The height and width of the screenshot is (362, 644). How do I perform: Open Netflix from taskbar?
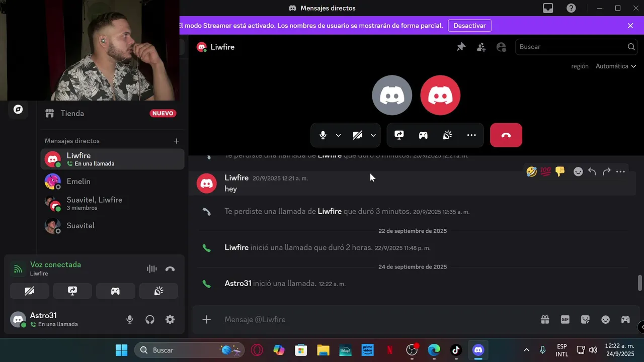389,350
